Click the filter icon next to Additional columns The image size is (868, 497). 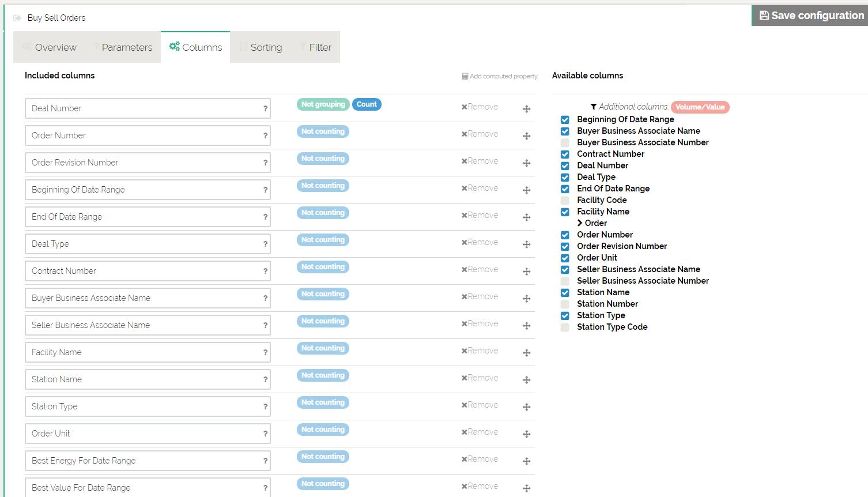(x=593, y=107)
